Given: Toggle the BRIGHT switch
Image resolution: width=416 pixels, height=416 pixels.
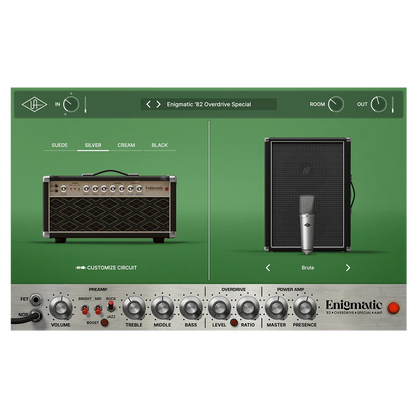Looking at the screenshot, I should pos(85,309).
